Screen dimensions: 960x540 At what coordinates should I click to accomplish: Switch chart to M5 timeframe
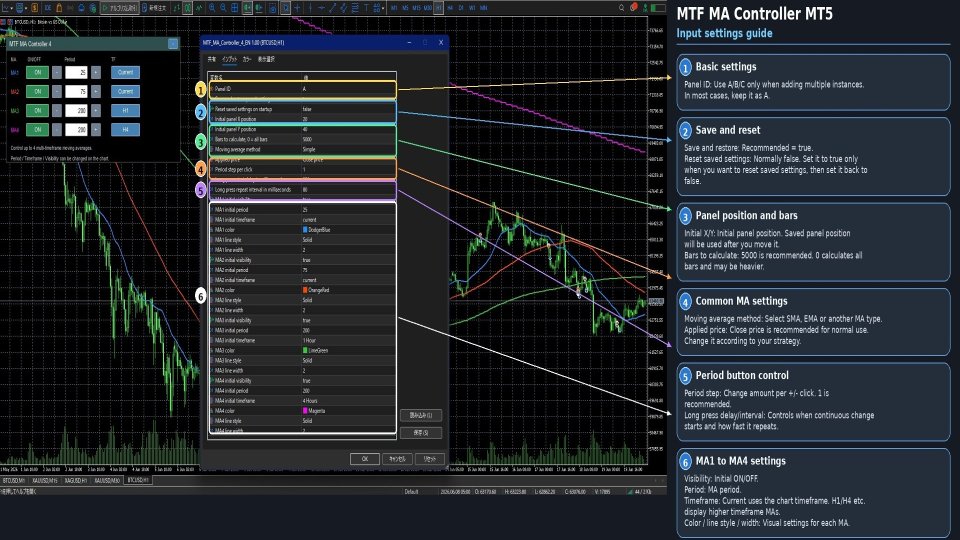pos(405,7)
